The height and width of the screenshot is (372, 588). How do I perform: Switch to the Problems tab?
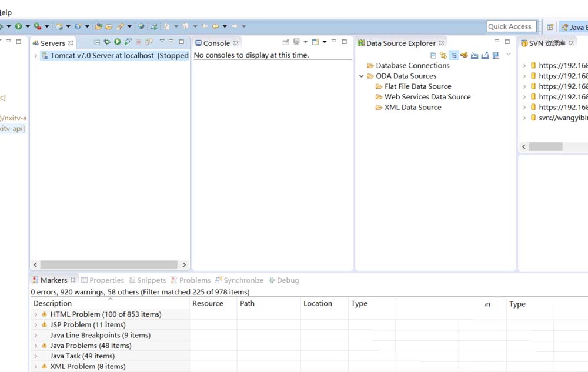191,280
